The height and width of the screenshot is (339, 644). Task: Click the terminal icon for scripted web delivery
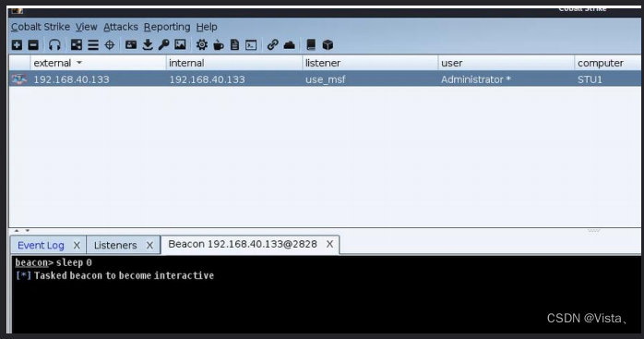[x=251, y=45]
